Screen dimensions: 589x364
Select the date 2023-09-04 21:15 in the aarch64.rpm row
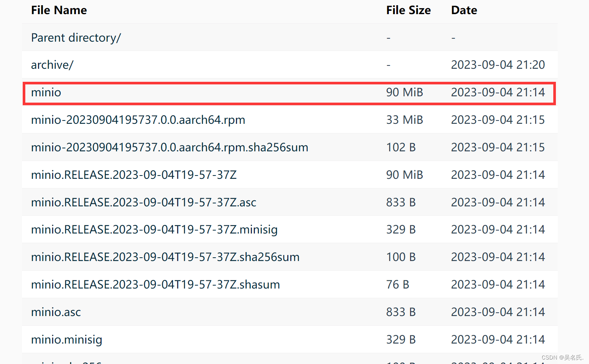pos(498,120)
